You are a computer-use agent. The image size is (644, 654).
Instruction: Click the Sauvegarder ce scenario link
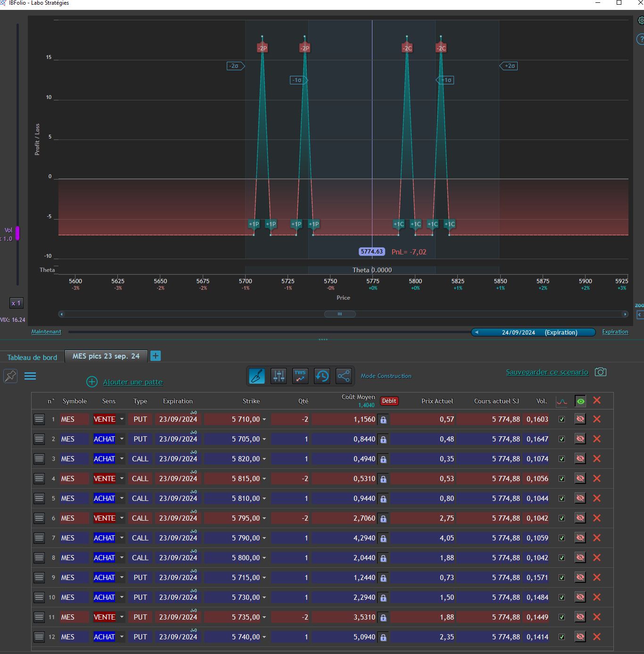pos(547,372)
